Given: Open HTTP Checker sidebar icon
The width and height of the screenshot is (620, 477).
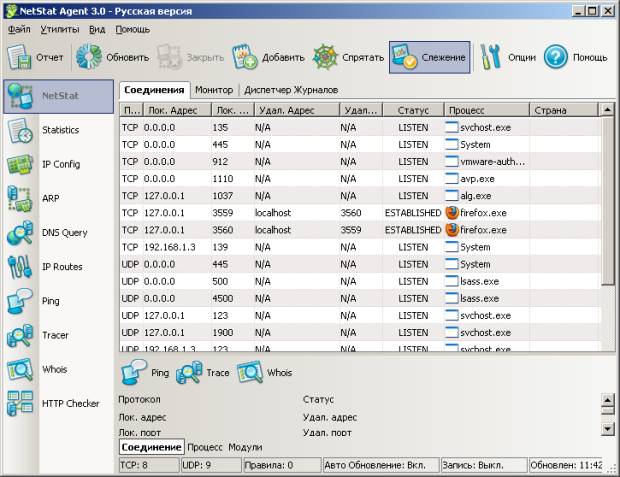Looking at the screenshot, I should pos(20,403).
